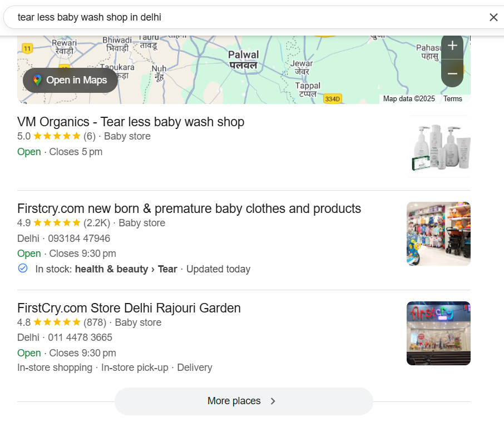Open Firstcry.com new born & premature listing

click(189, 208)
